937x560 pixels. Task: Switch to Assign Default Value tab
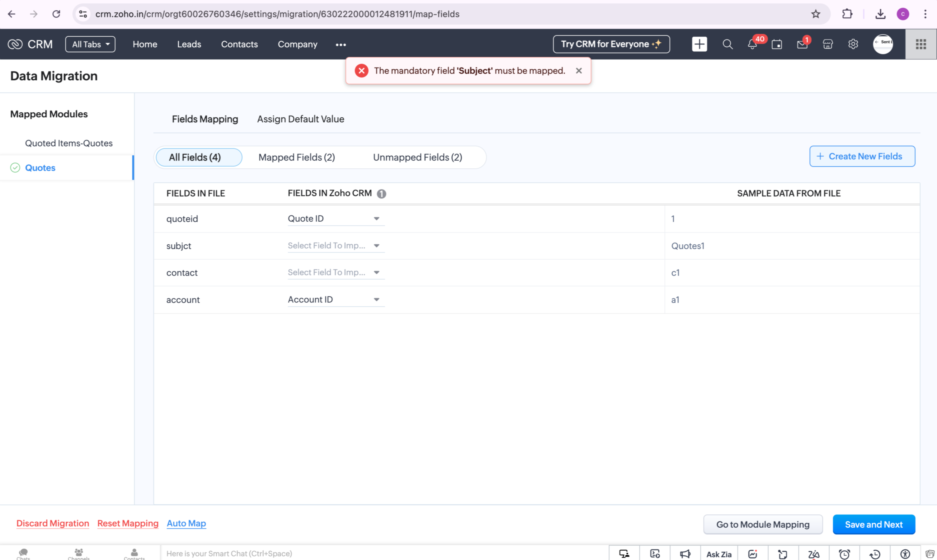click(x=300, y=119)
